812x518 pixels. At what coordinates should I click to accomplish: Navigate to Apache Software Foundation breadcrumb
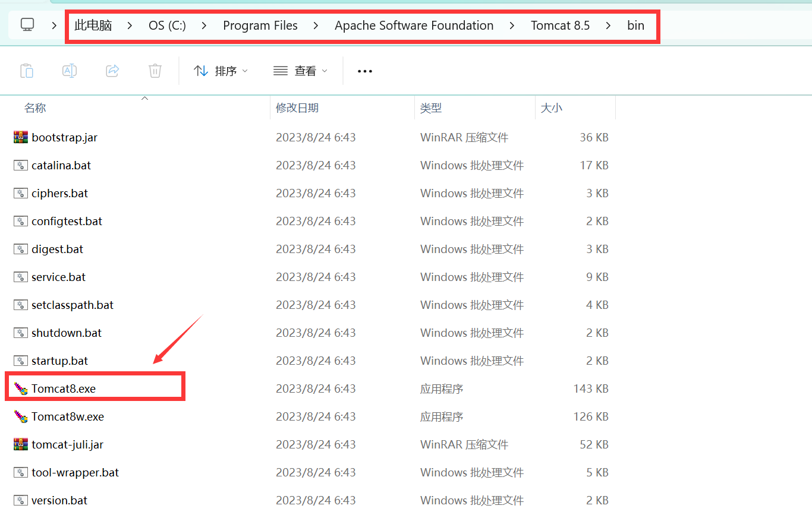(x=414, y=26)
